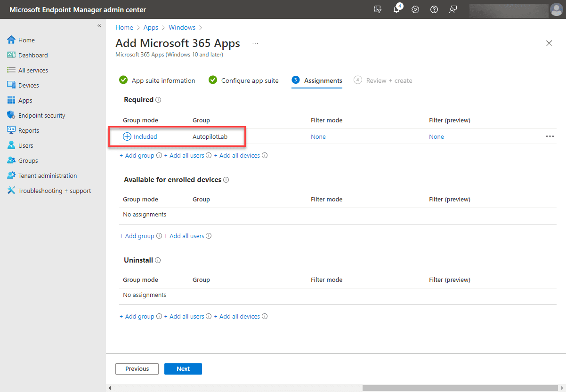Select Apps in the left navigation
Screen dimensions: 566x392
coord(24,100)
